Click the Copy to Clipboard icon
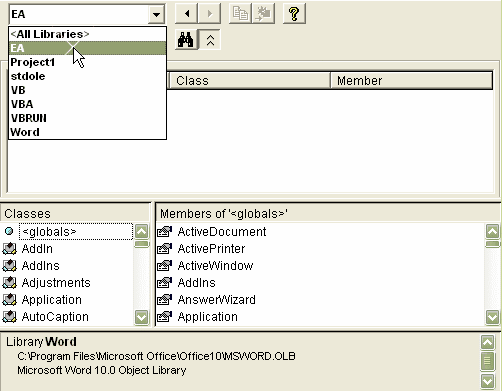This screenshot has width=502, height=391. tap(240, 14)
